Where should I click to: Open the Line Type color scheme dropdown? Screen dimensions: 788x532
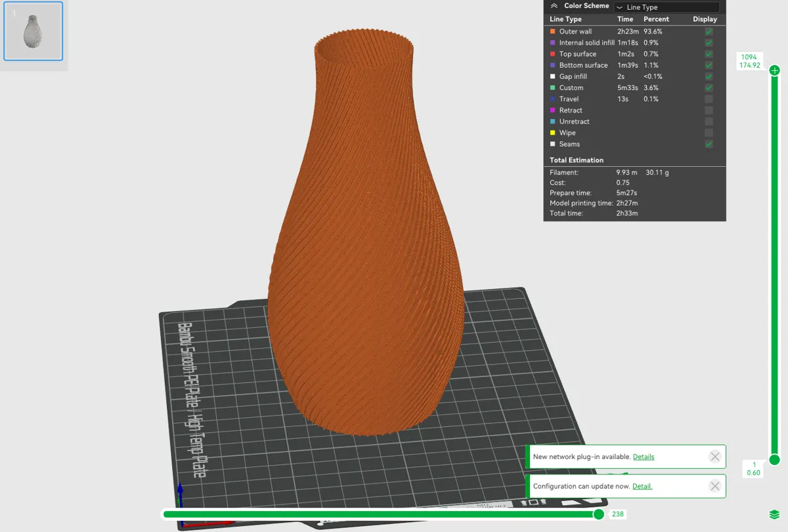coord(667,7)
